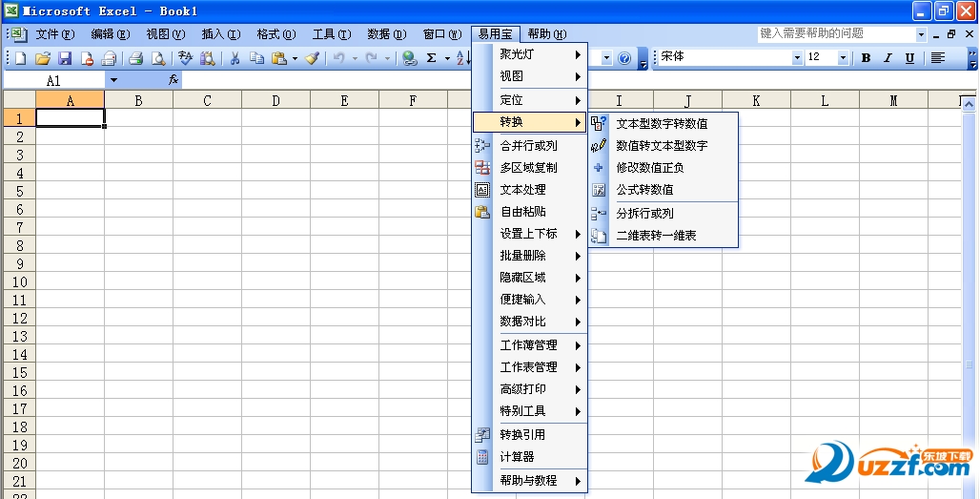Choose 二维表转一维表 in submenu
This screenshot has width=980, height=499.
pyautogui.click(x=664, y=235)
